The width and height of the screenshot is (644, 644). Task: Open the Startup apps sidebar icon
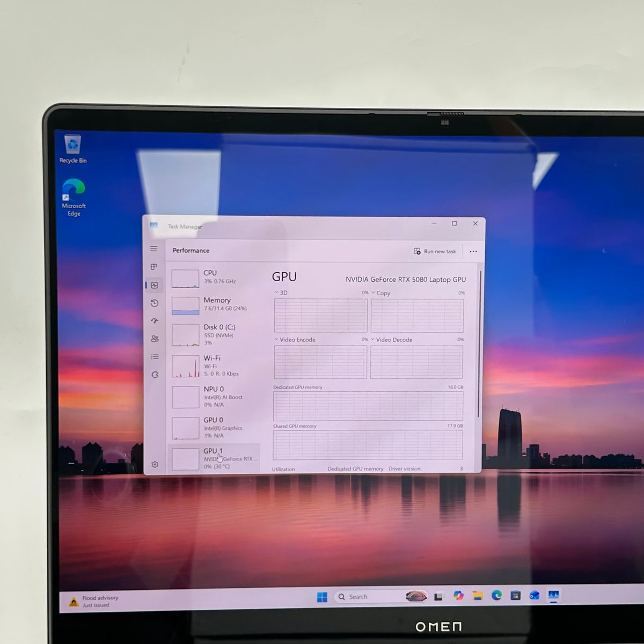(155, 321)
